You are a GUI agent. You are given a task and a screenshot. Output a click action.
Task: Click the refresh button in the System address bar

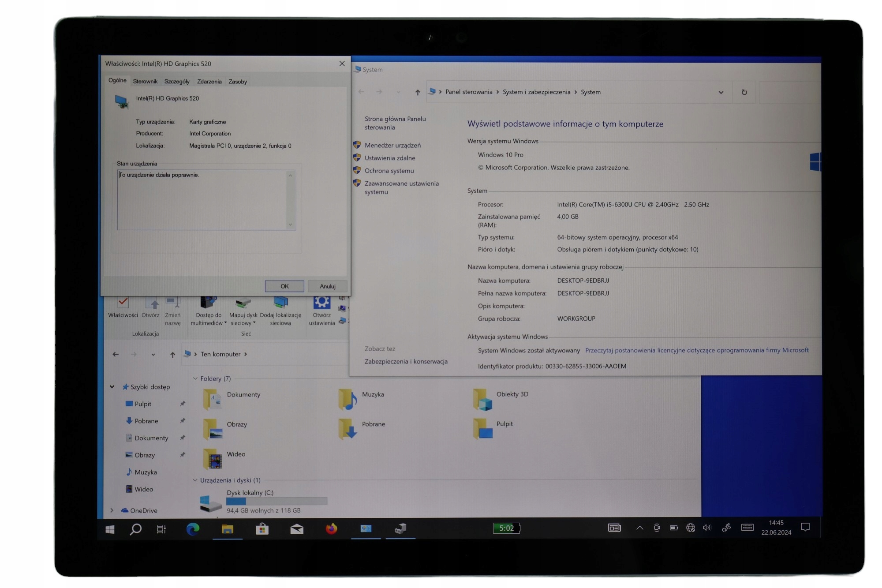pyautogui.click(x=744, y=92)
